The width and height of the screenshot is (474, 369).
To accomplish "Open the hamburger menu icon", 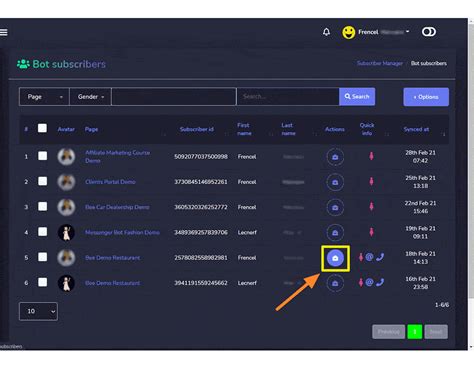I will (4, 32).
